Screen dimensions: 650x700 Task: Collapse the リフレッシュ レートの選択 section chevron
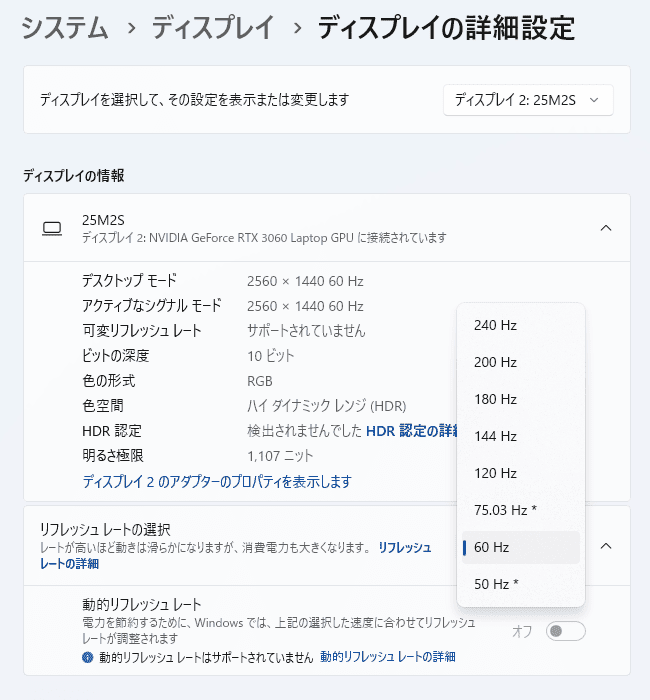tap(605, 546)
